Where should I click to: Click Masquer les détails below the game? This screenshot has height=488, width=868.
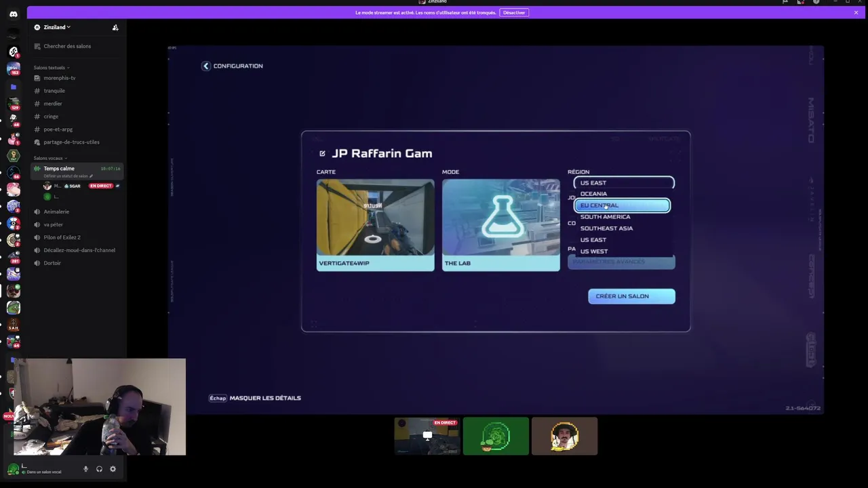(x=255, y=398)
